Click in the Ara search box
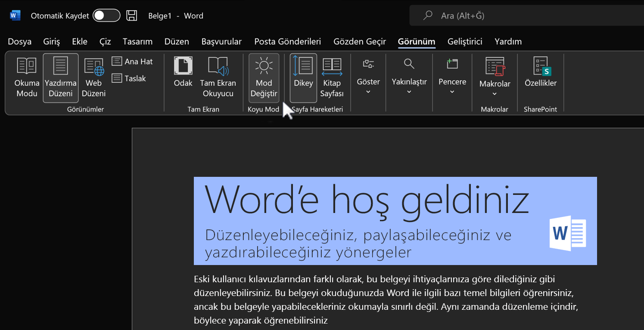Viewport: 644px width, 330px height. pyautogui.click(x=526, y=15)
